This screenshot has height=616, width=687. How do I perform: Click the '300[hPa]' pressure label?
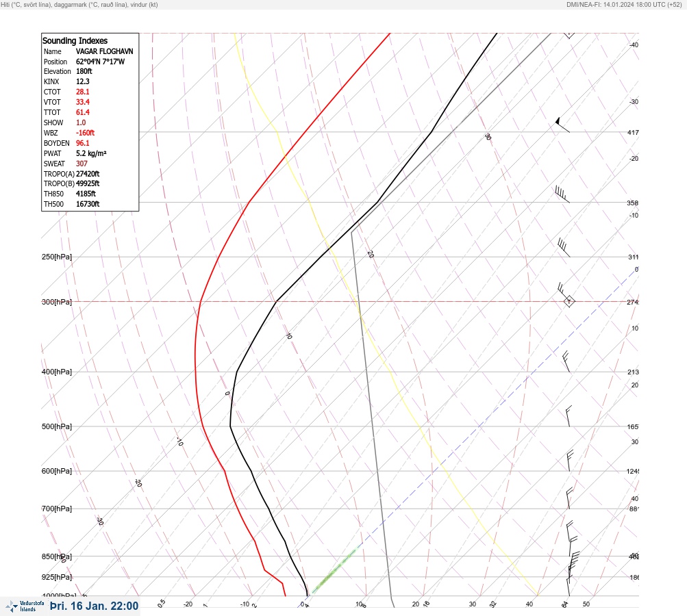coord(57,302)
